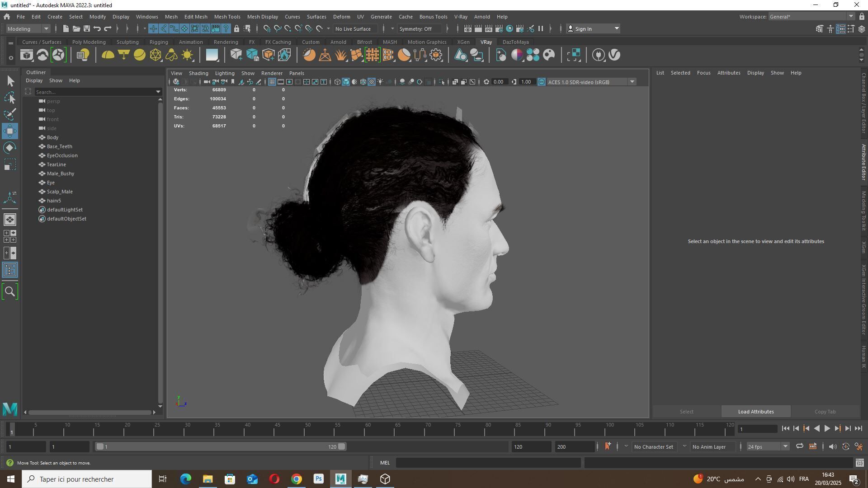Click the play forwards button
The width and height of the screenshot is (868, 488).
click(x=827, y=429)
